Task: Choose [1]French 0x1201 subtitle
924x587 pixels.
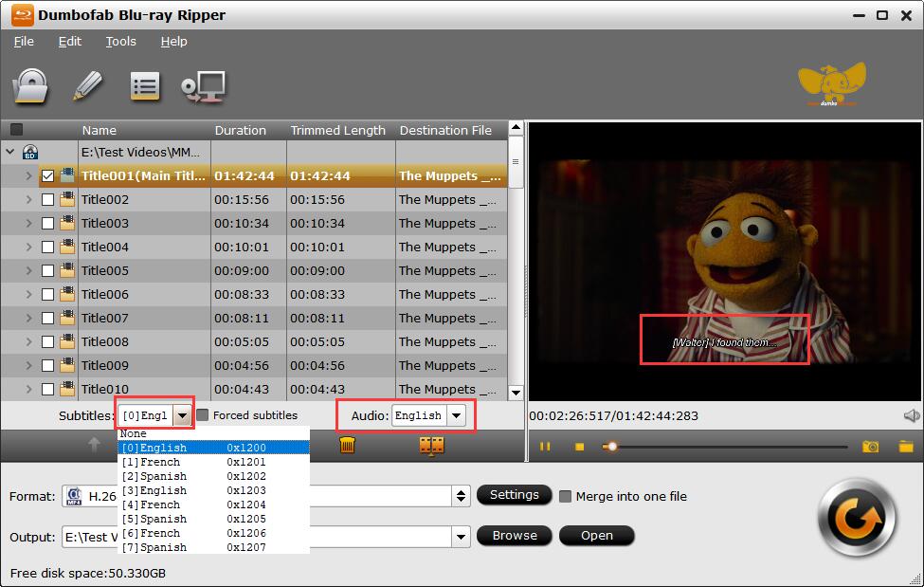Action: [214, 462]
